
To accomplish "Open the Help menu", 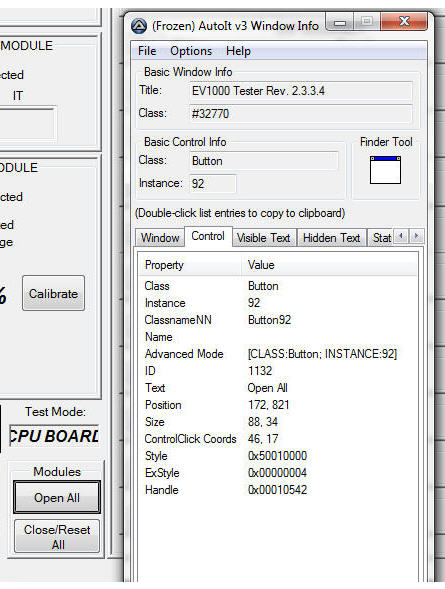I will (238, 51).
